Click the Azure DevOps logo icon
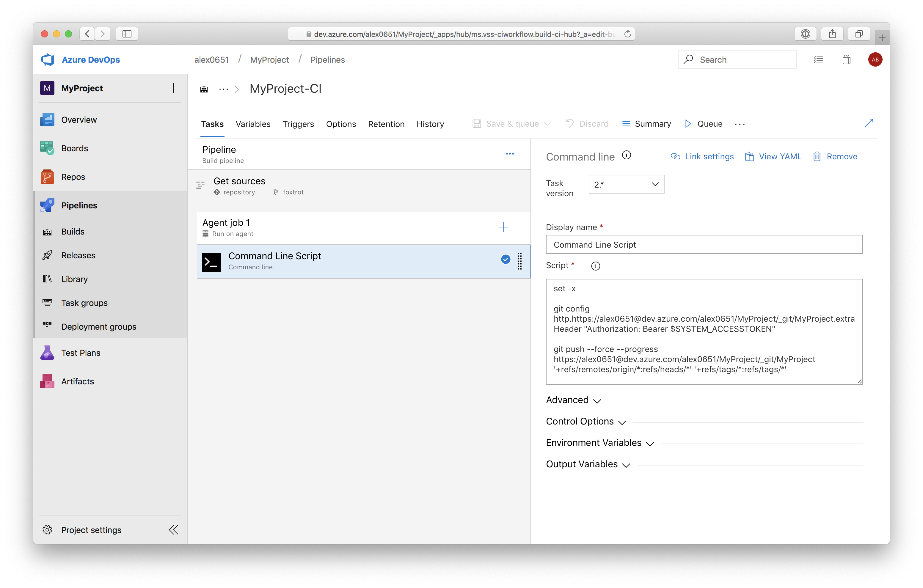Viewport: 923px width, 588px height. pos(48,59)
